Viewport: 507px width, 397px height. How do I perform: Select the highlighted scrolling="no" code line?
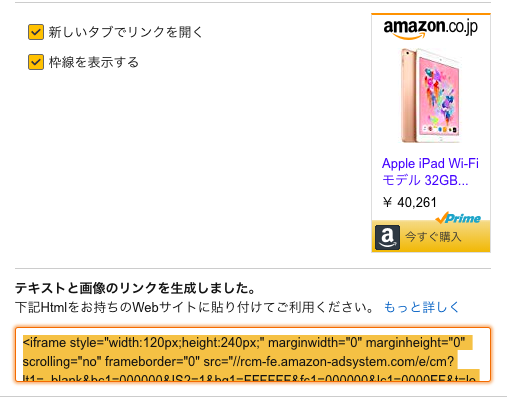238,361
